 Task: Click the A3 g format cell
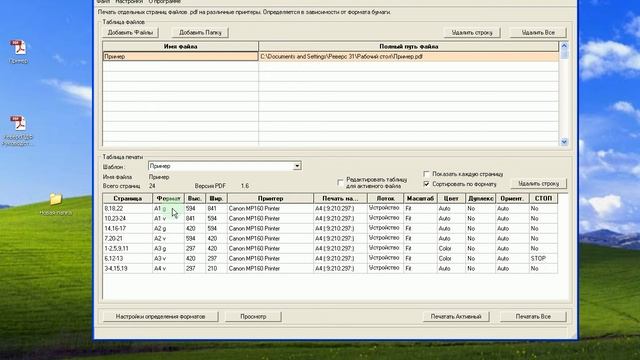coord(169,249)
